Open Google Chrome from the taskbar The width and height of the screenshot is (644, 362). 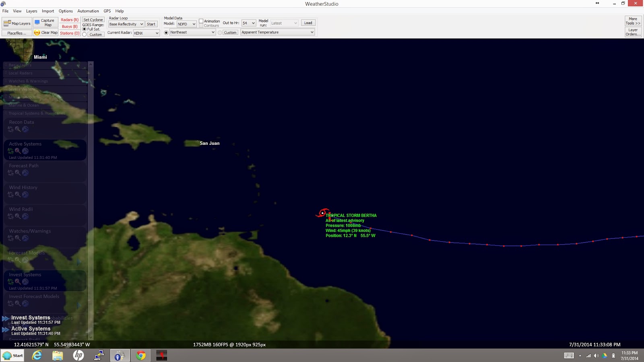tap(141, 355)
